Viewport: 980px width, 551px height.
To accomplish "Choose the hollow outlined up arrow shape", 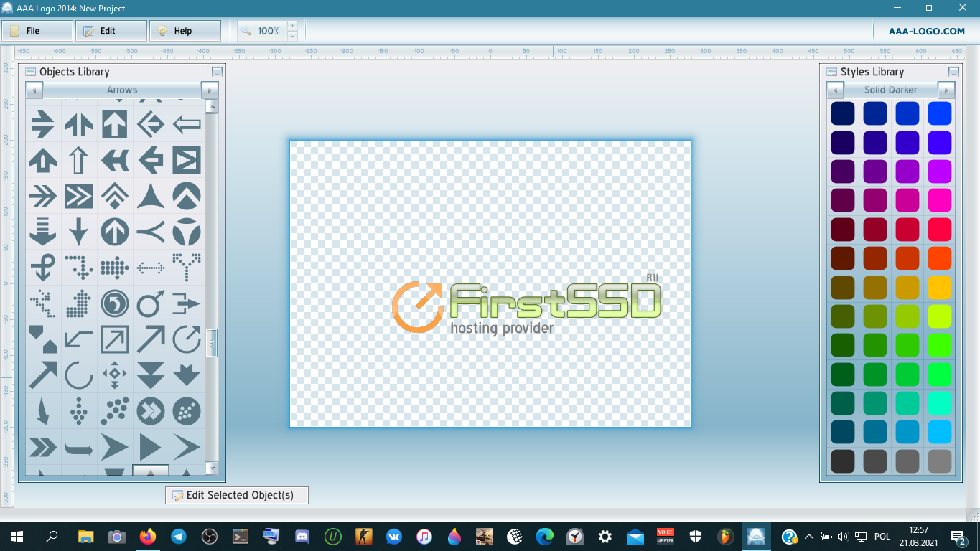I will (79, 160).
